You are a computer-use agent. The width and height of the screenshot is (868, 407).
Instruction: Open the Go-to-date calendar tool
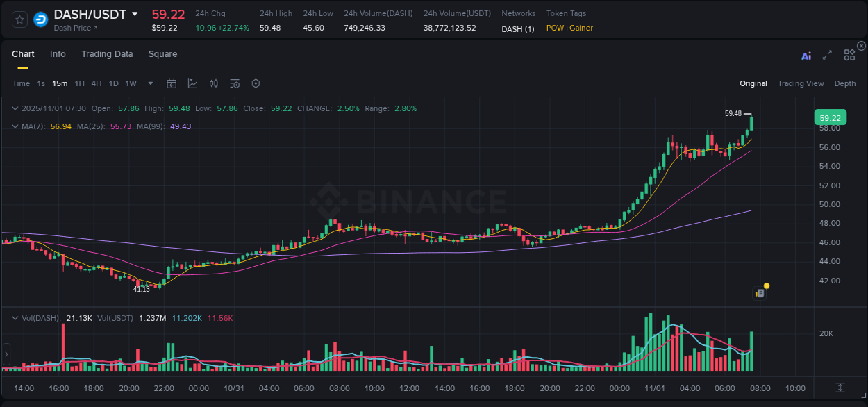172,83
